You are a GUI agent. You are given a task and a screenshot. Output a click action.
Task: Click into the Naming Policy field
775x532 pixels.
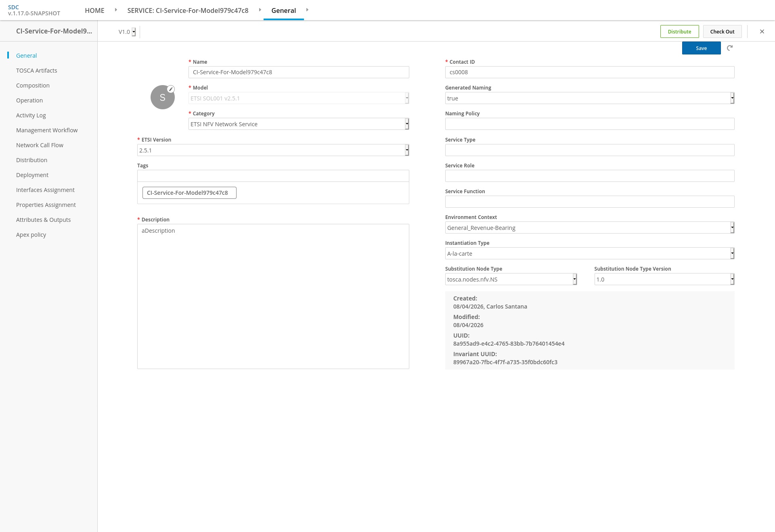[x=589, y=124]
